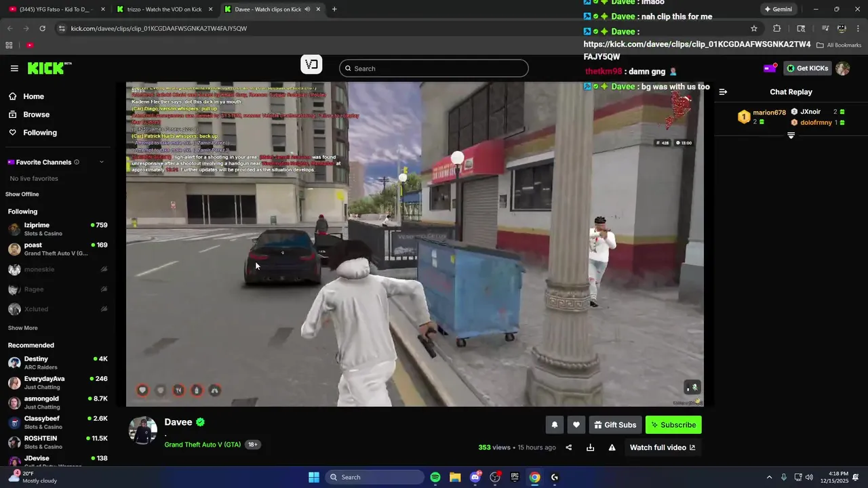Click the Gift Subs button
The height and width of the screenshot is (488, 868).
615,425
